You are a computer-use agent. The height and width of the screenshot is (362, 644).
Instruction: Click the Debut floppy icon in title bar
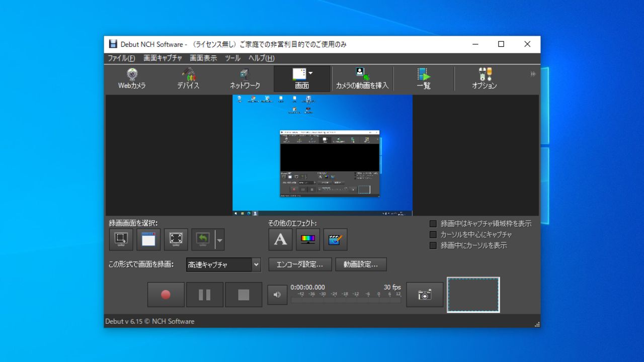[113, 44]
